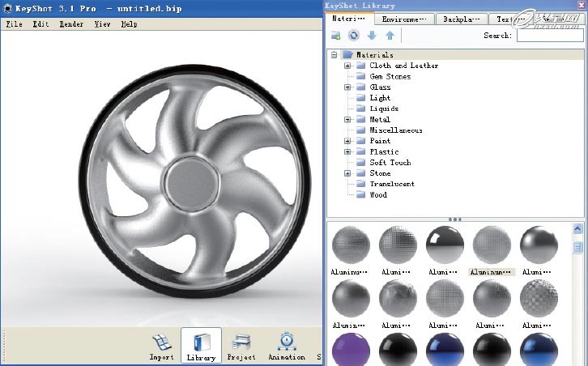Select first aluminum sphere in second row
Viewport: 588px width, 366px height.
pos(351,299)
